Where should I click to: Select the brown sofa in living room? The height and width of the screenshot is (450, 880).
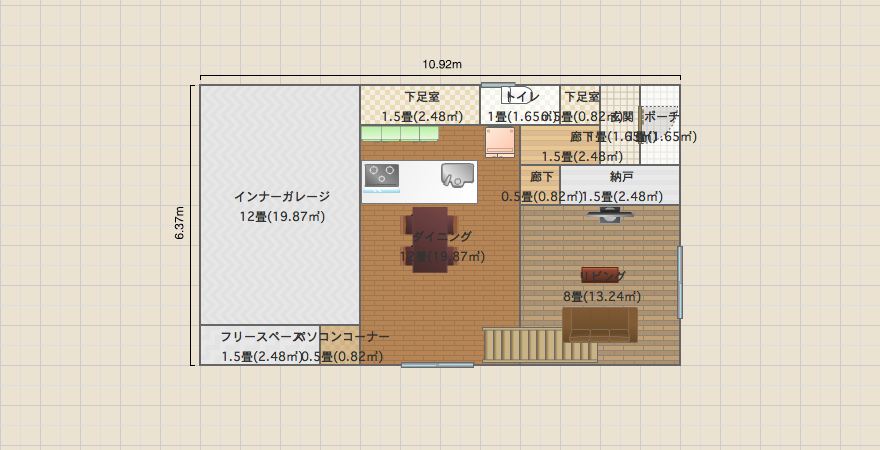(599, 325)
